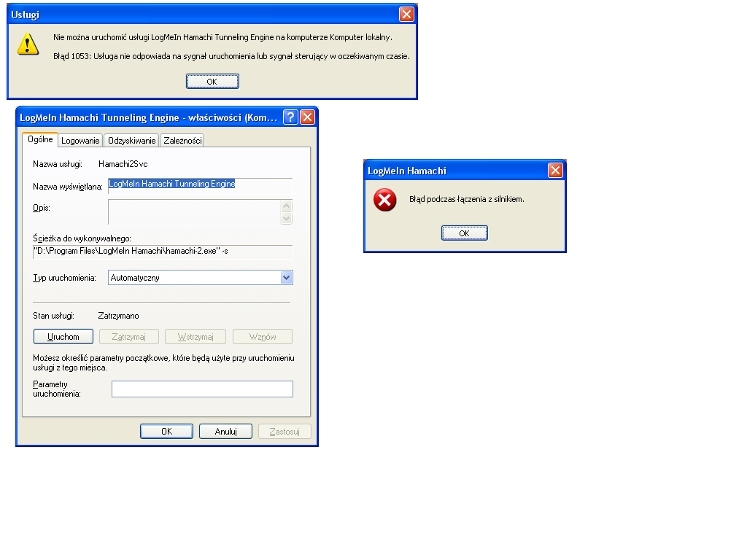Screen dimensions: 747x560
Task: Close the Hamachi Tunneling Engine properties window
Action: [x=308, y=117]
